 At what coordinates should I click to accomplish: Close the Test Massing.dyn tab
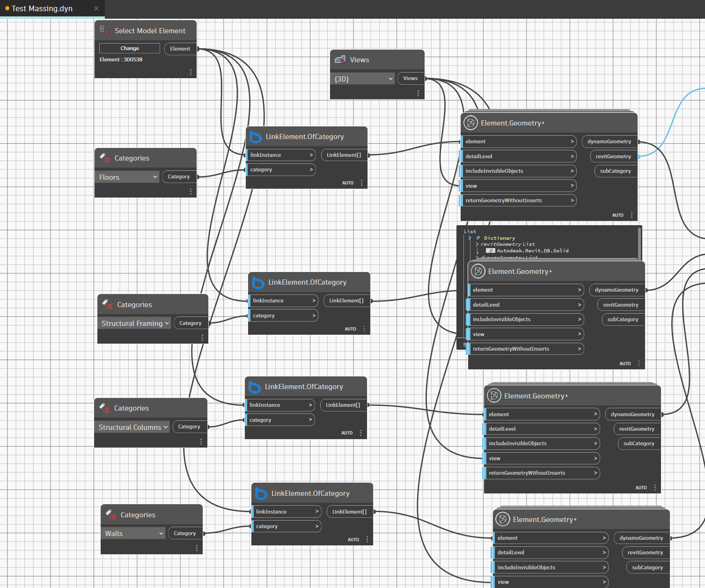pos(96,8)
